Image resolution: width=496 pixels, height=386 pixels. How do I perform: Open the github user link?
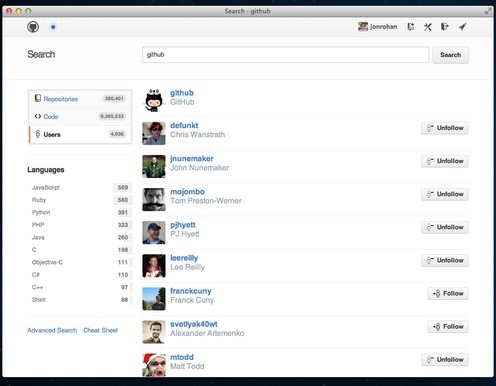pos(182,93)
